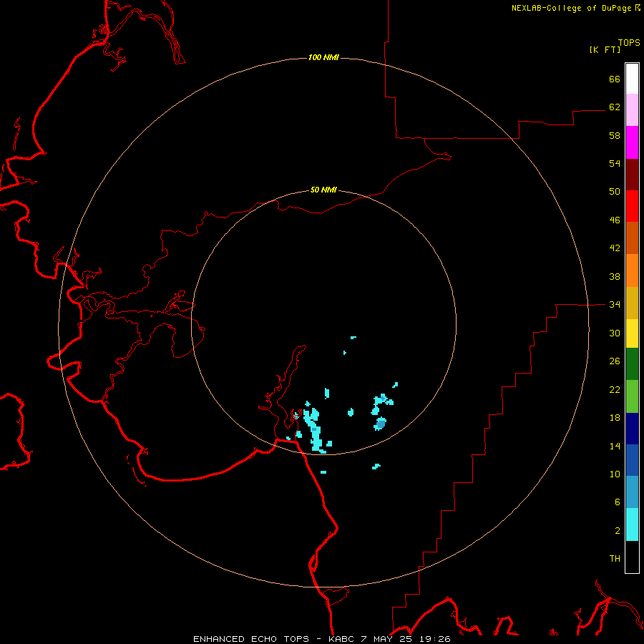Select the '58' legend value
Viewport: 644px width, 644px height.
(615, 135)
